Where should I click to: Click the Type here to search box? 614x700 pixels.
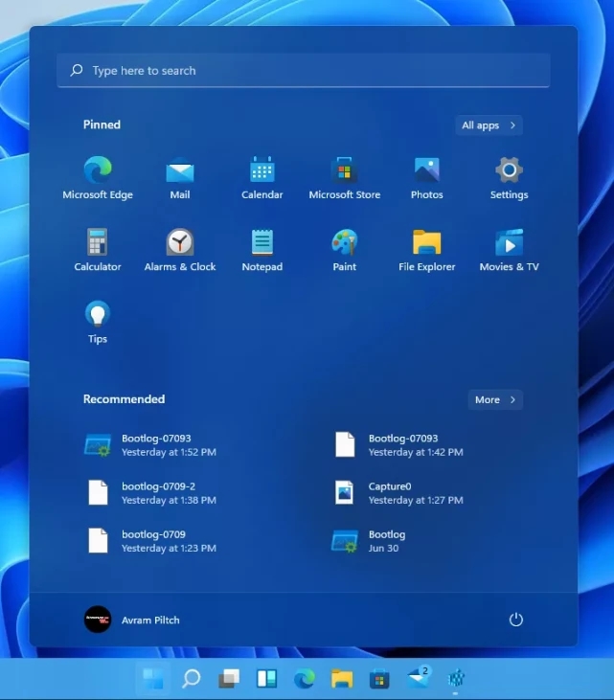coord(303,71)
